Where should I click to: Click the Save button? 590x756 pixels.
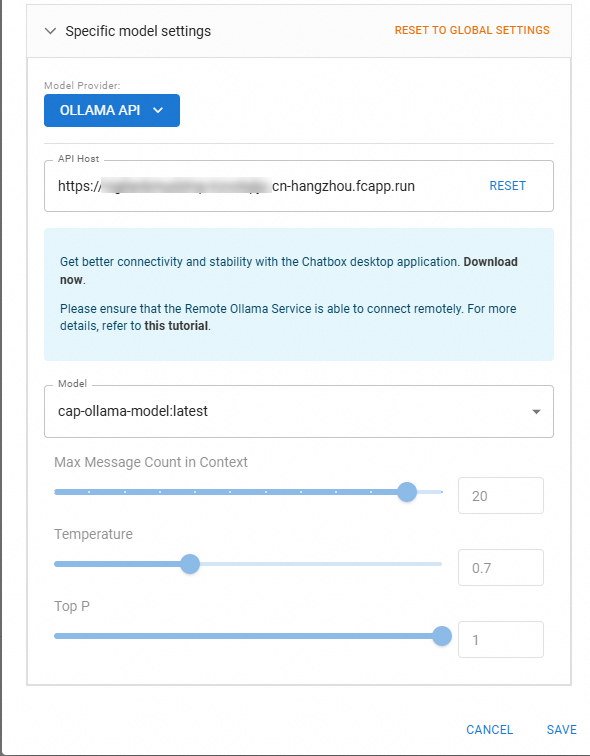(x=562, y=729)
